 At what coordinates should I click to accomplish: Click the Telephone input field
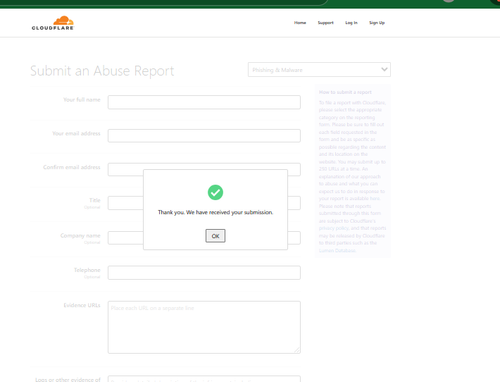[x=204, y=273]
